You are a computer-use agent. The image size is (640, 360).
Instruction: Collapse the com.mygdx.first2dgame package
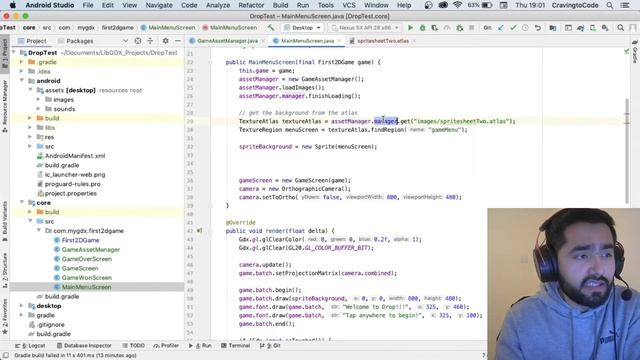(38, 231)
